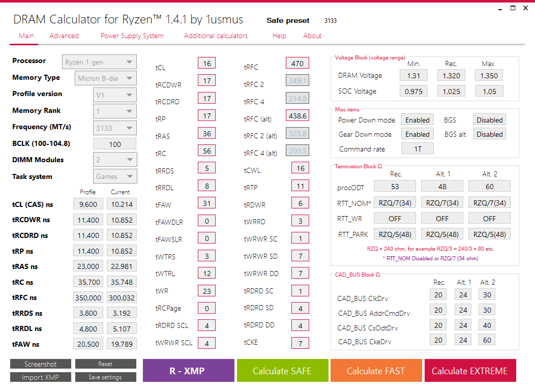The height and width of the screenshot is (392, 535).
Task: Select the tFAW value field showing 31
Action: click(207, 203)
